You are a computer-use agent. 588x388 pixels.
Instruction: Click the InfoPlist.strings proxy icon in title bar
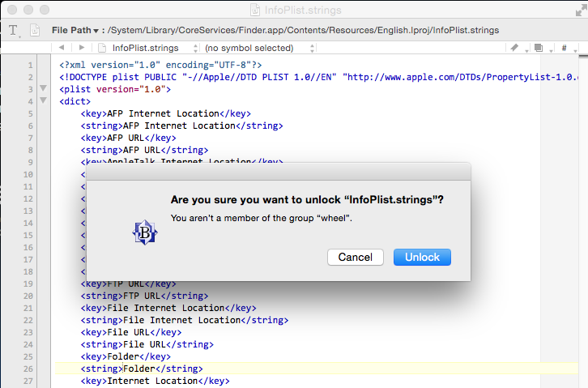click(x=255, y=10)
